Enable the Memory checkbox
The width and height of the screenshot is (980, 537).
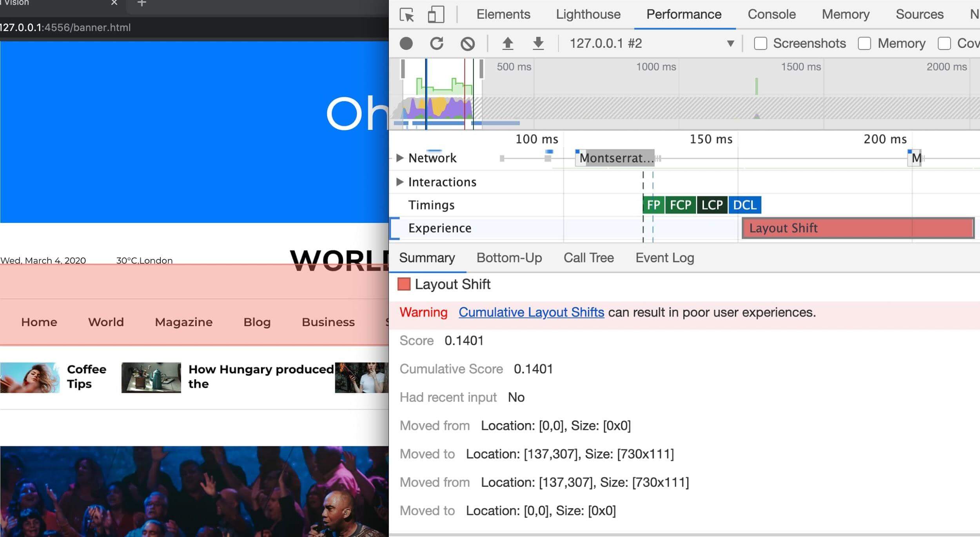click(x=864, y=43)
